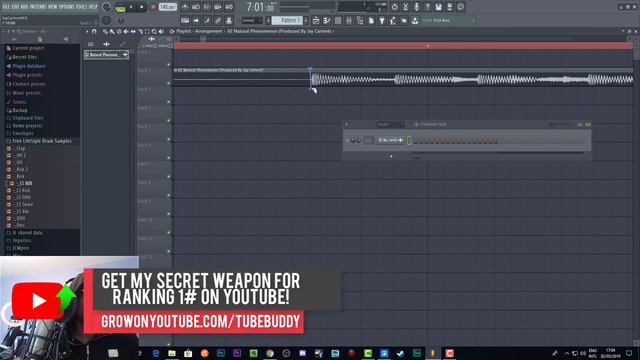Select the playlist Slice tool

pyautogui.click(x=140, y=31)
